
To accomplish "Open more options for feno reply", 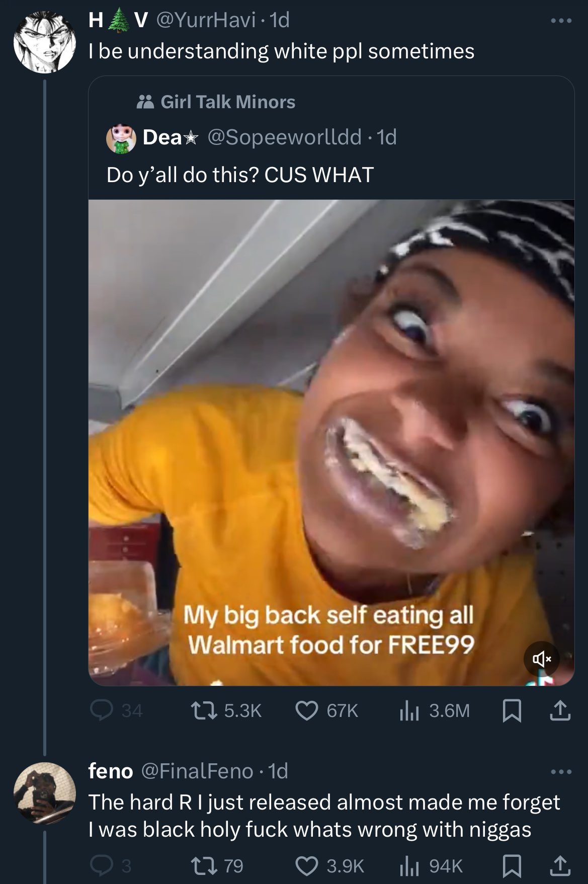I will (x=561, y=771).
